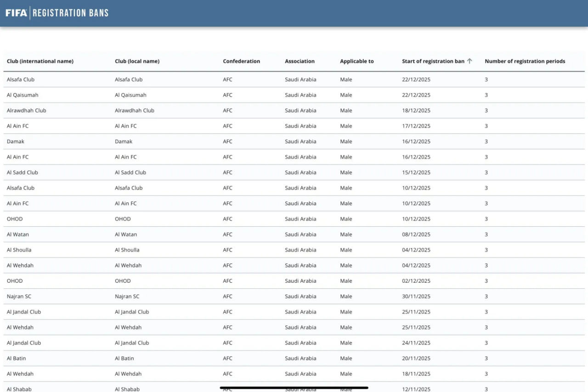Select Alrawdhah Club in the local name column
This screenshot has height=392, width=588.
click(134, 111)
